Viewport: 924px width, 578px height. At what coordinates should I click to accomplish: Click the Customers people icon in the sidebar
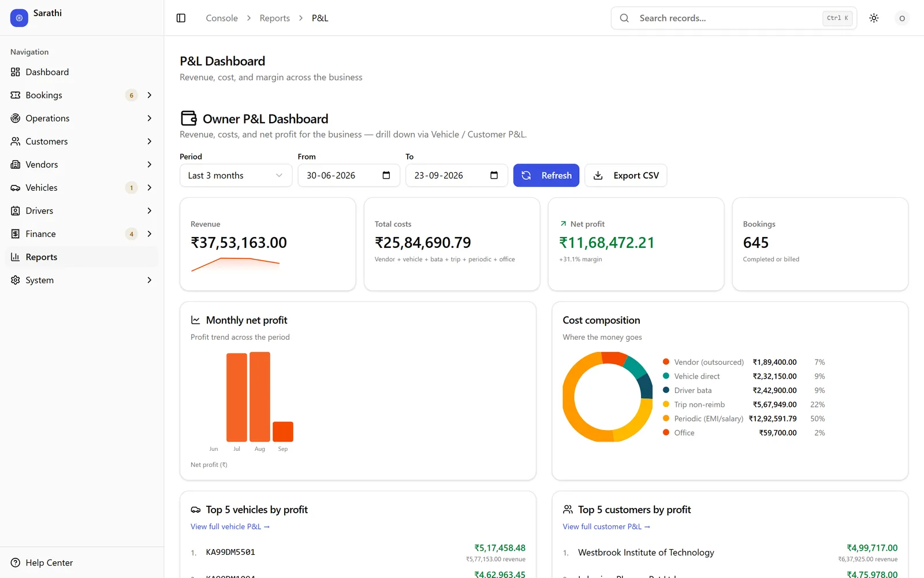point(16,141)
